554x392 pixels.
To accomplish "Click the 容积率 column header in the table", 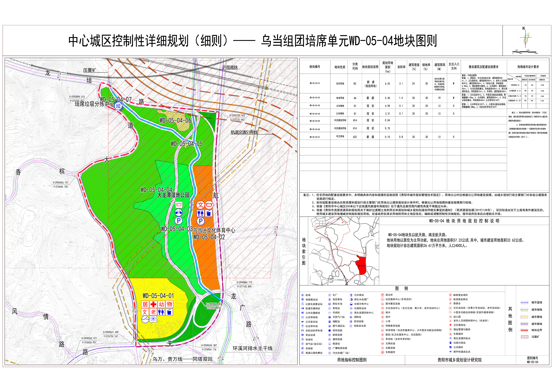I will tap(401, 67).
